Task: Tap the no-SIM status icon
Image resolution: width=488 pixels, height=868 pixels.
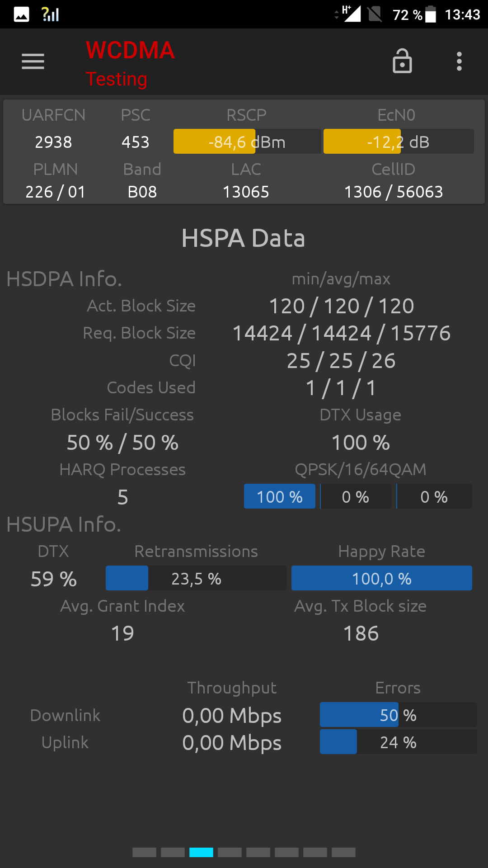Action: point(375,14)
